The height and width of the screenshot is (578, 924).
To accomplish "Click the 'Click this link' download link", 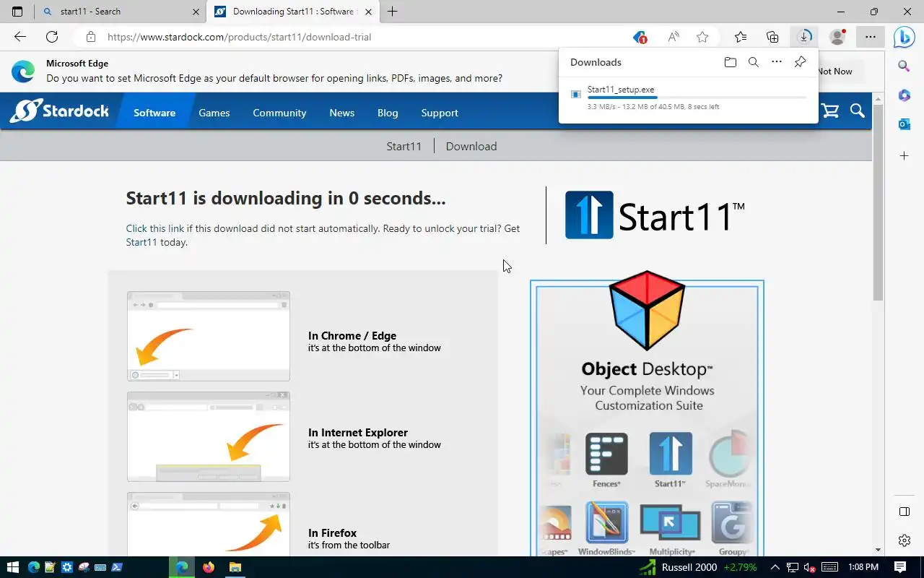I will [155, 228].
